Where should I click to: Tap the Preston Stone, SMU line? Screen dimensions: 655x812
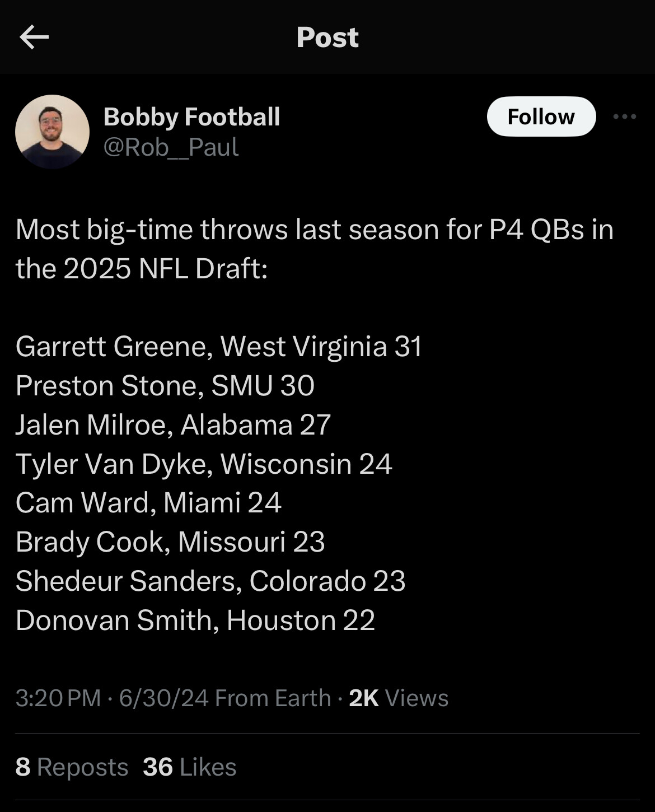click(165, 385)
